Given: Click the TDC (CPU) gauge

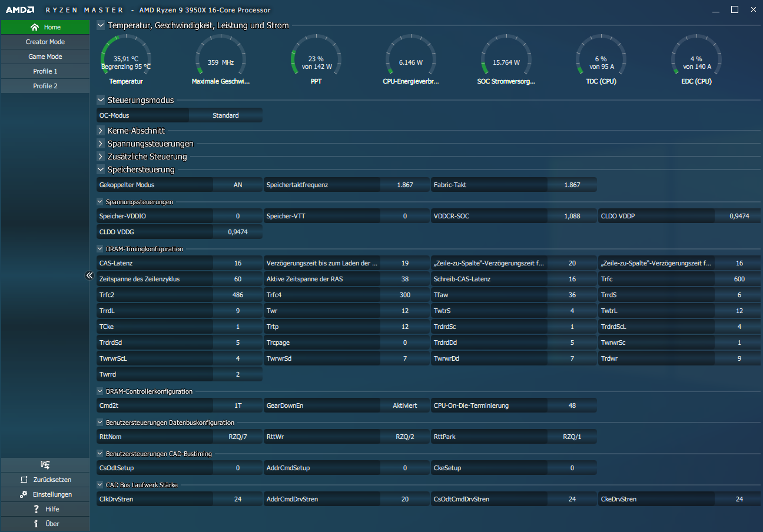Looking at the screenshot, I should point(601,60).
